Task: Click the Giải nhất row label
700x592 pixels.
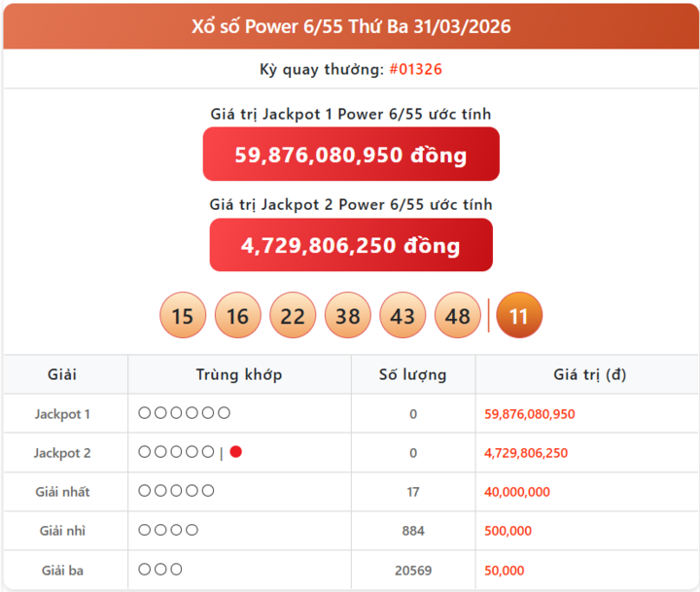Action: point(62,492)
